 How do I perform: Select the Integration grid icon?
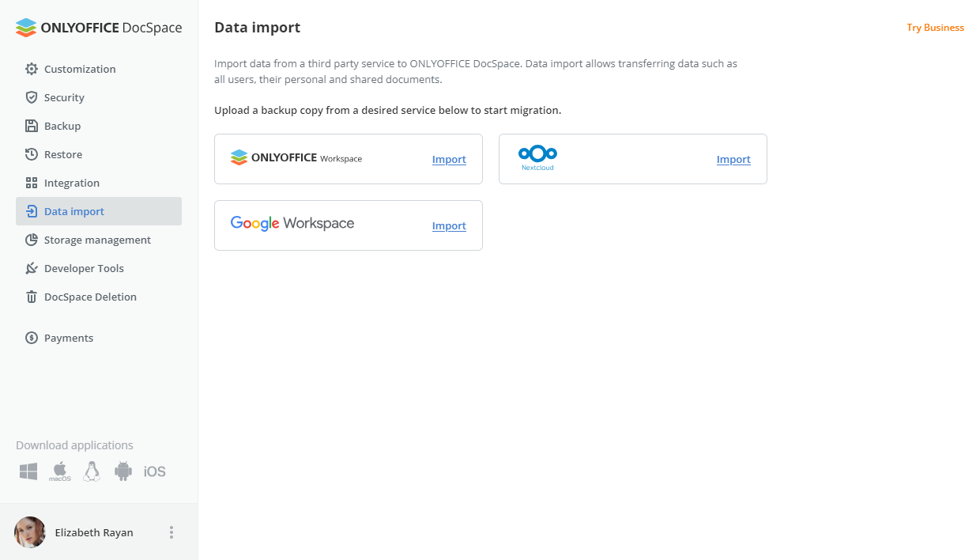pos(31,183)
